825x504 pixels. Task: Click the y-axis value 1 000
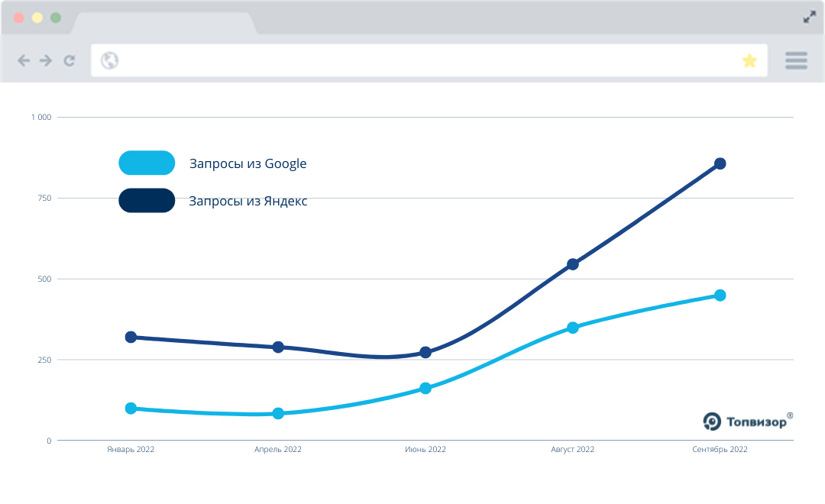(x=41, y=118)
